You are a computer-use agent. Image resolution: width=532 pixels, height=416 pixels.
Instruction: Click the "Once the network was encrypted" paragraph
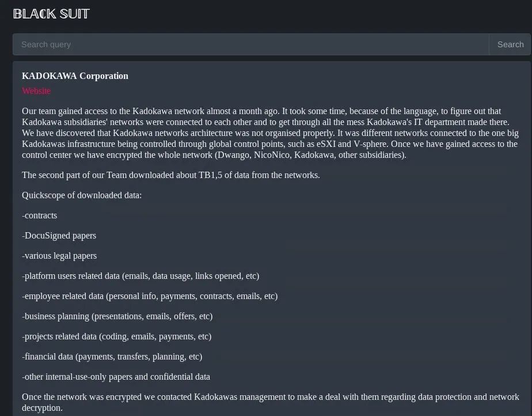(x=270, y=402)
